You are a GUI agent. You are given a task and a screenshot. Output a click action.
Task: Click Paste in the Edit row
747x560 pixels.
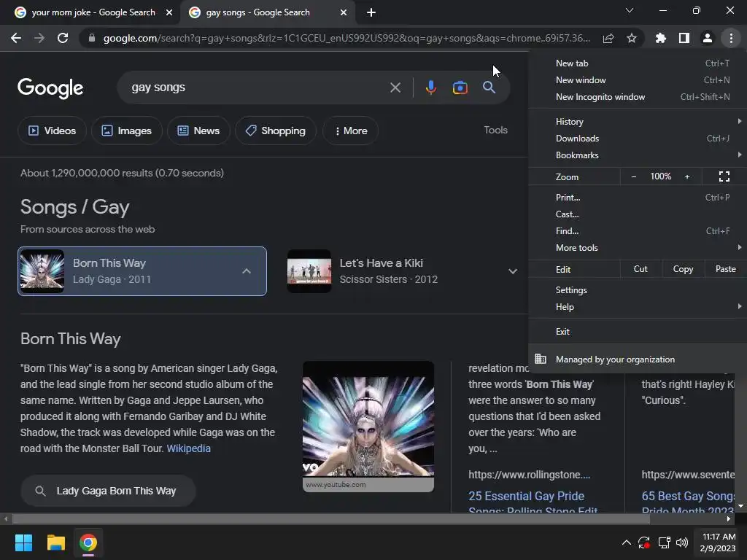pyautogui.click(x=725, y=269)
